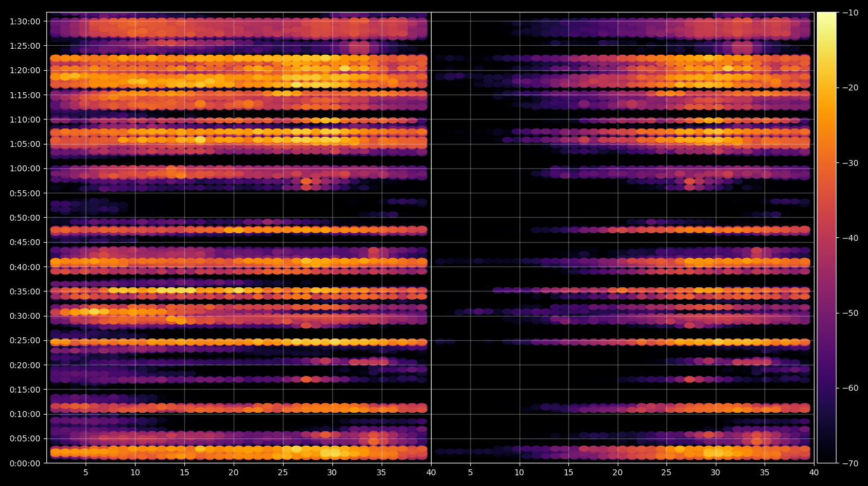The image size is (868, 486).
Task: Click the colorbar gradient strip
Action: click(x=826, y=237)
